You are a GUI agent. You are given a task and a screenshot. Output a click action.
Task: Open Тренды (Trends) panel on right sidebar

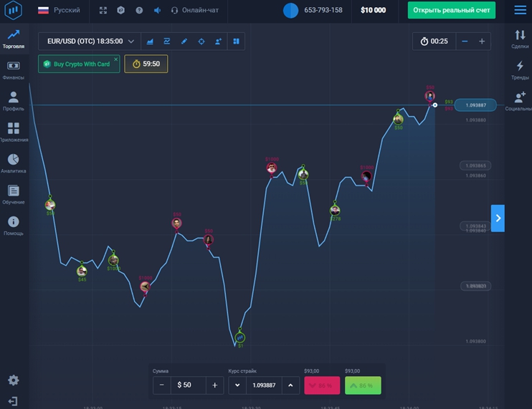point(520,69)
